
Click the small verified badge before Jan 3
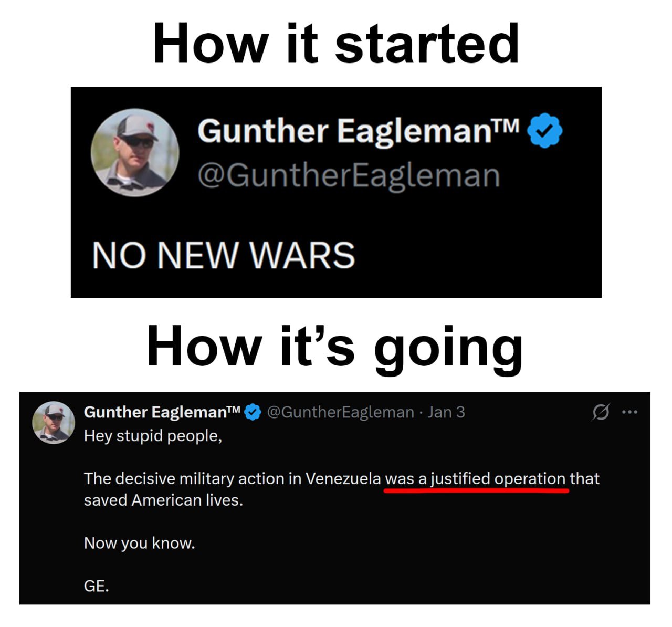click(x=253, y=412)
